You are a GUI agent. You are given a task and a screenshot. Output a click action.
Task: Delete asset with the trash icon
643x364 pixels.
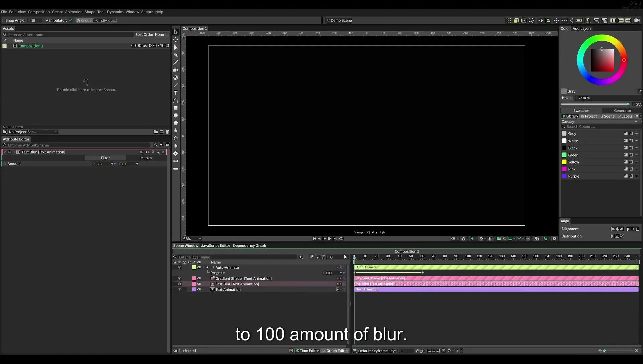(168, 132)
